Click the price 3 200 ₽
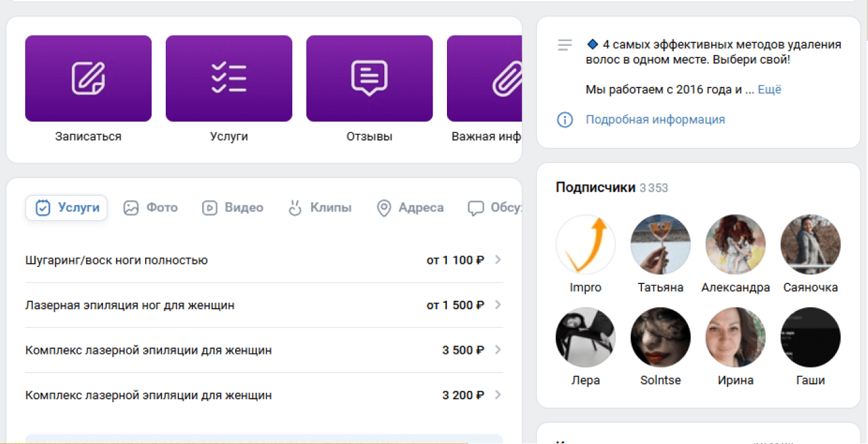Image resolution: width=868 pixels, height=444 pixels. pyautogui.click(x=463, y=395)
